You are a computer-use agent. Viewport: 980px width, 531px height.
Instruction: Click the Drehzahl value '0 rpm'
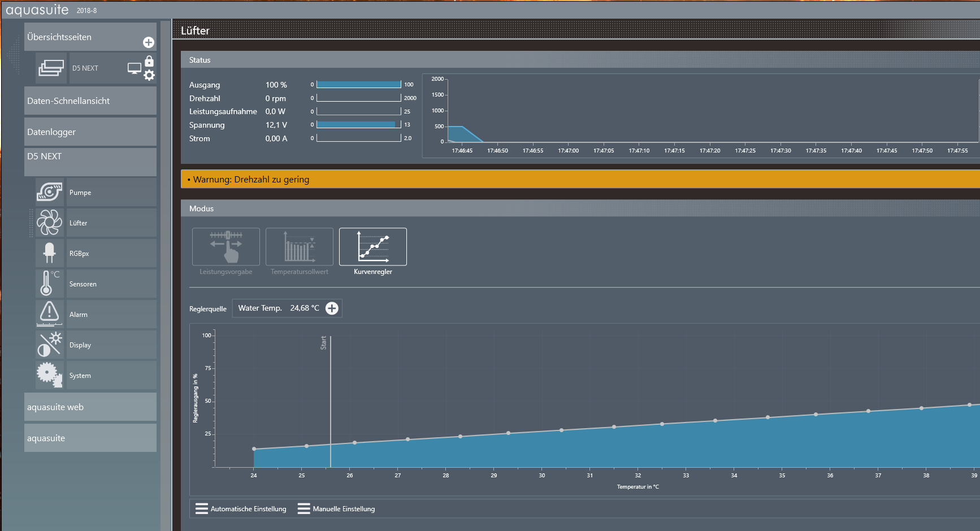[276, 98]
